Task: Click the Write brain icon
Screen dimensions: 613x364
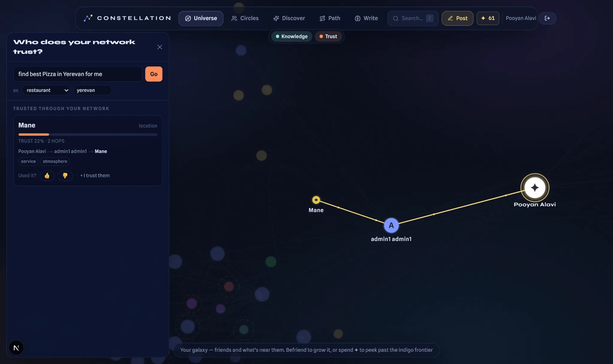Action: click(x=358, y=19)
